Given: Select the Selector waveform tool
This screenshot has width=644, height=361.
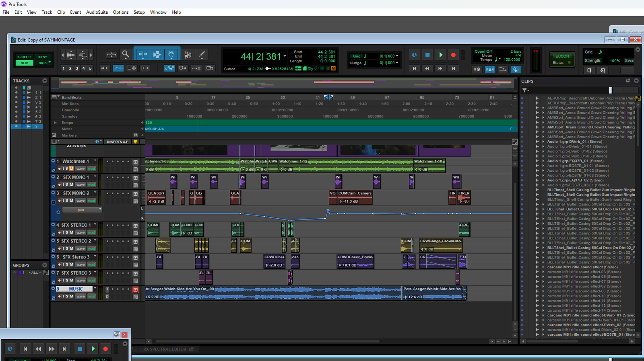Looking at the screenshot, I should coord(157,54).
